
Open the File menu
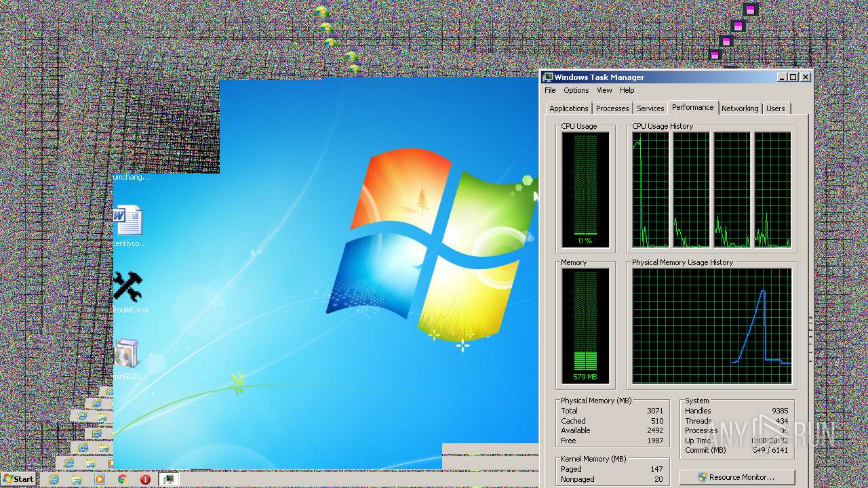click(550, 90)
